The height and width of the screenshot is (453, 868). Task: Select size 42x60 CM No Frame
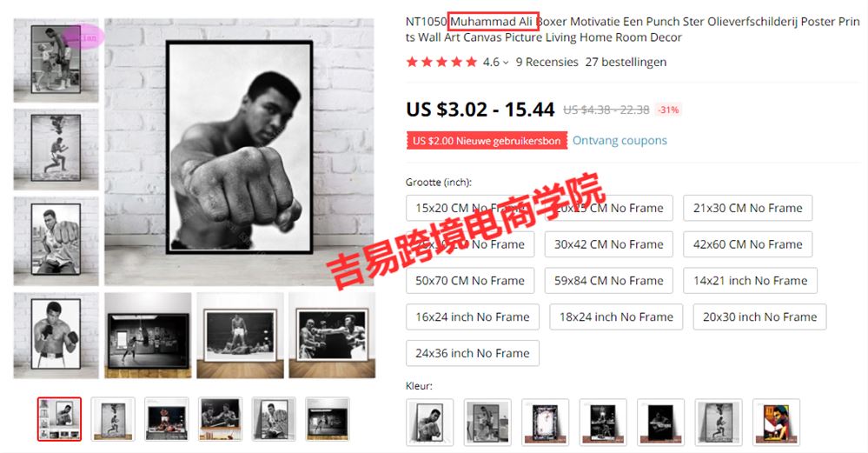coord(747,244)
